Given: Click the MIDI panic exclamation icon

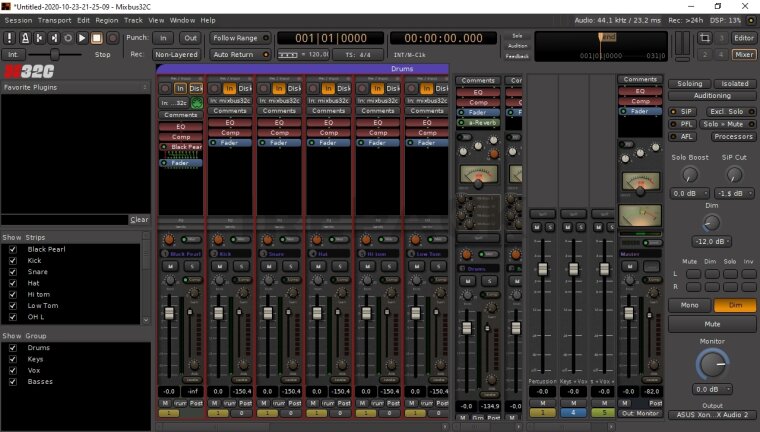Looking at the screenshot, I should pyautogui.click(x=10, y=38).
